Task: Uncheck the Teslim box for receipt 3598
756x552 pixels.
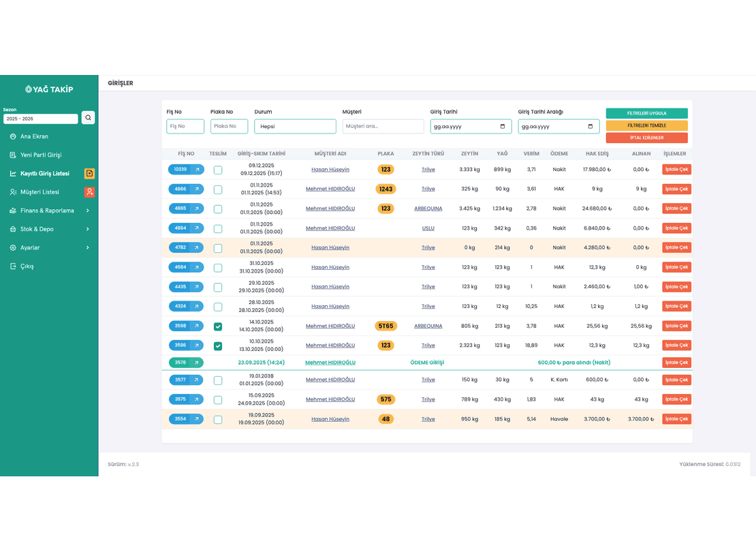Action: click(218, 326)
